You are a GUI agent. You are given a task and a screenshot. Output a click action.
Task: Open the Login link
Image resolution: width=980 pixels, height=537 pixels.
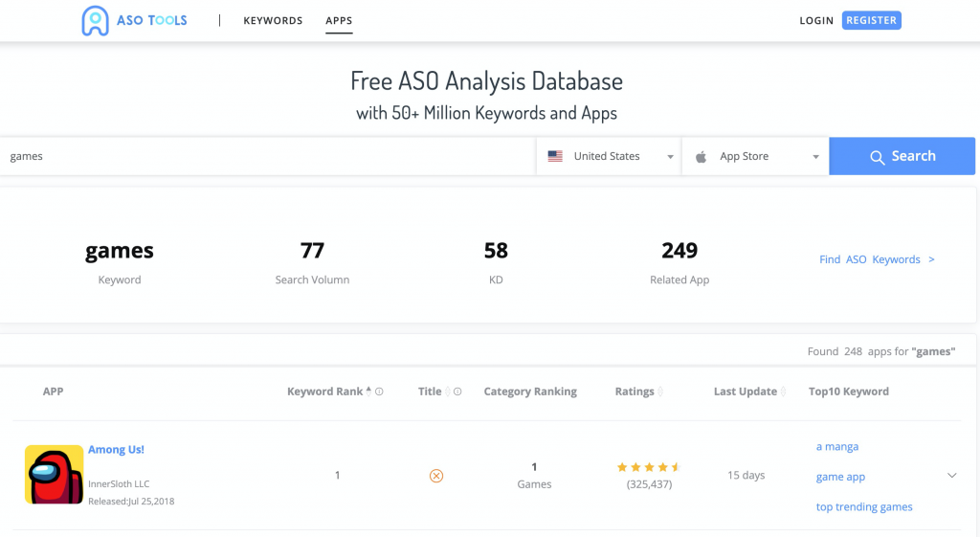[x=816, y=20]
